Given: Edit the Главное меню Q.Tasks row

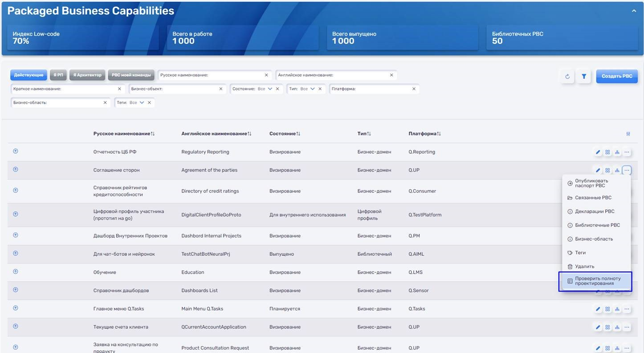Looking at the screenshot, I should pyautogui.click(x=598, y=309).
